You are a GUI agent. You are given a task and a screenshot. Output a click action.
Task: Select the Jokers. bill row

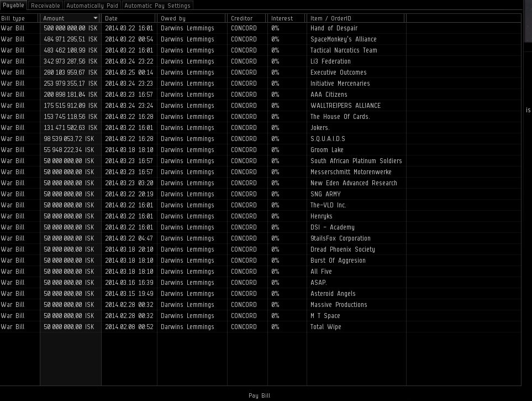(x=261, y=128)
